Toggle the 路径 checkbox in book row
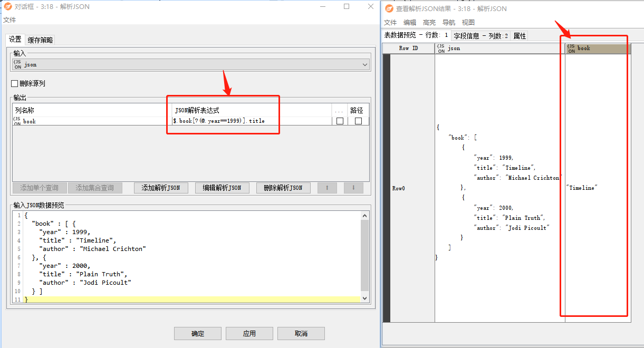This screenshot has height=348, width=644. click(x=358, y=121)
